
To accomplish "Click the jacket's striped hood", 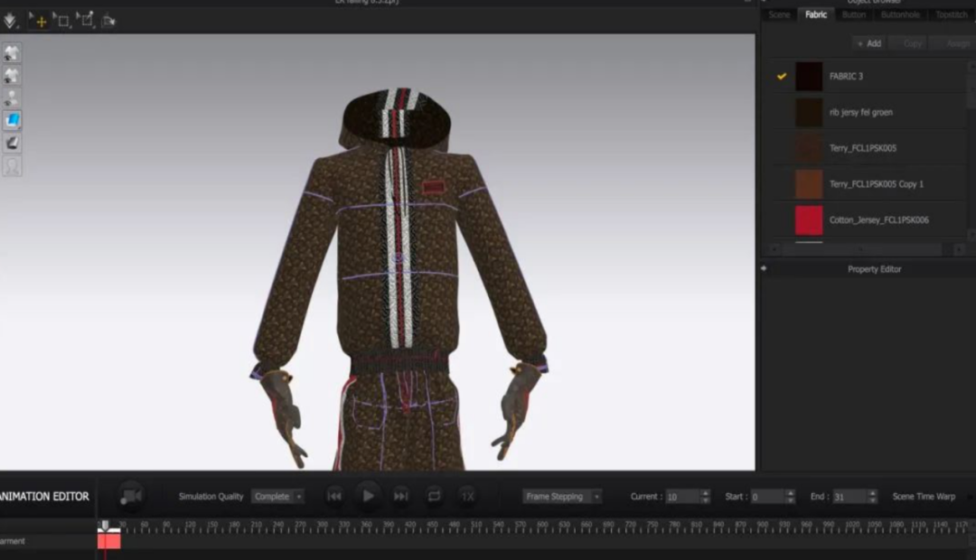I will pos(397,117).
